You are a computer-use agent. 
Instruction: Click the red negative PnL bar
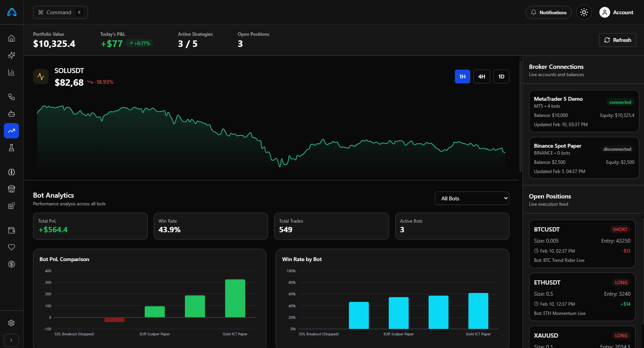point(115,320)
